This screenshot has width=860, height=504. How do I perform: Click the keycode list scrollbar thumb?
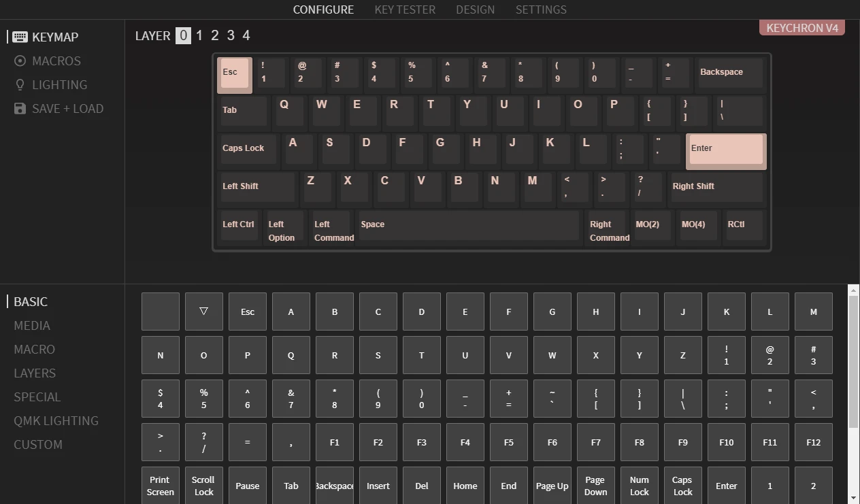click(854, 361)
